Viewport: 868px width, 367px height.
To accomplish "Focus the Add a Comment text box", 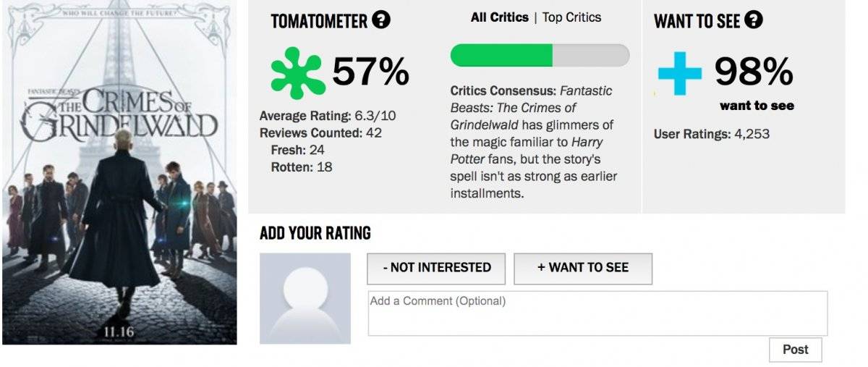I will 597,313.
